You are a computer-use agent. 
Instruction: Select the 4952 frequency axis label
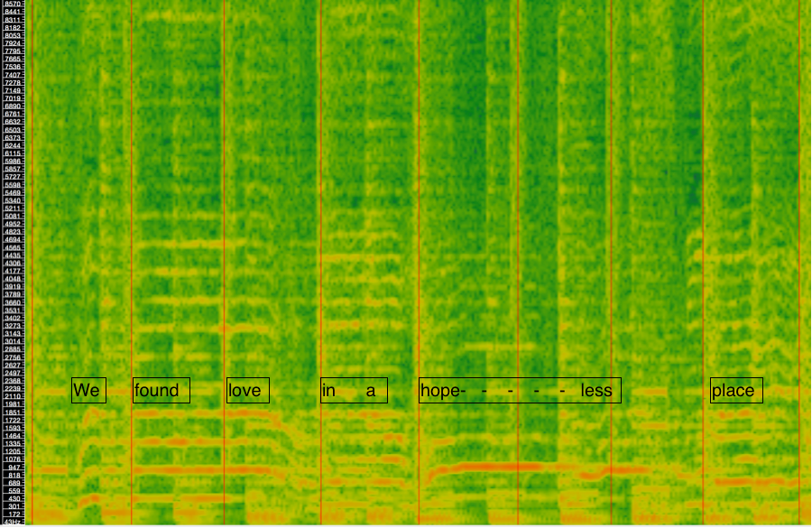click(x=13, y=224)
